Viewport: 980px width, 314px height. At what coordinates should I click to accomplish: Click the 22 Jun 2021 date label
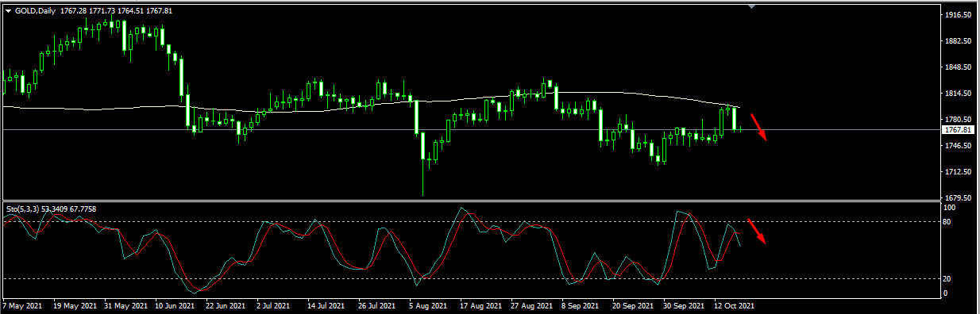[x=225, y=305]
